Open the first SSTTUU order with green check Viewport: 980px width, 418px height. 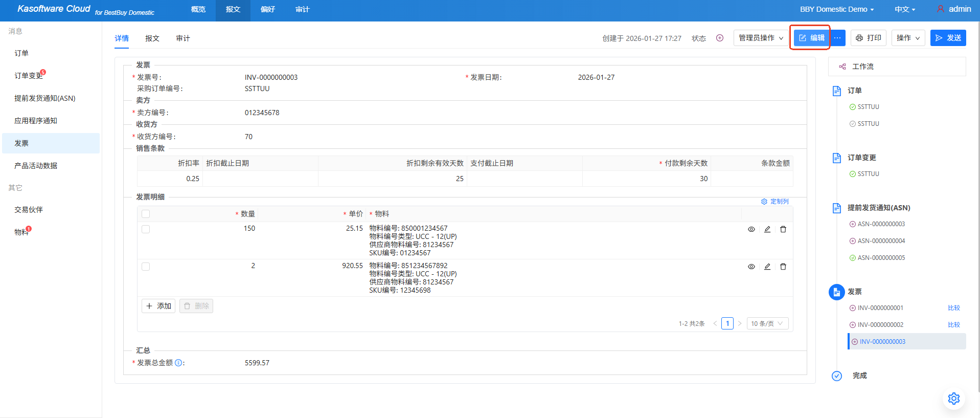click(x=864, y=107)
